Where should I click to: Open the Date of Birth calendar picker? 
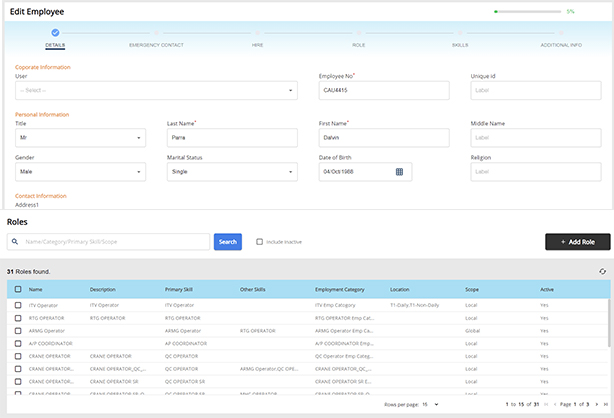tap(399, 171)
